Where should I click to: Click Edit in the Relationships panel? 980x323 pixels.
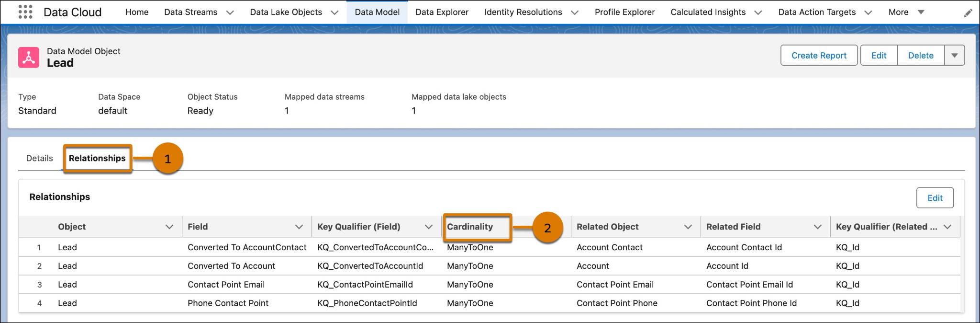935,198
